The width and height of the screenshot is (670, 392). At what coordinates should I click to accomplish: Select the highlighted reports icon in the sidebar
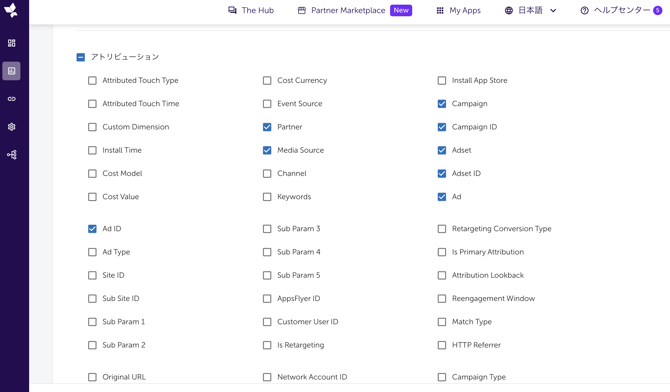12,71
